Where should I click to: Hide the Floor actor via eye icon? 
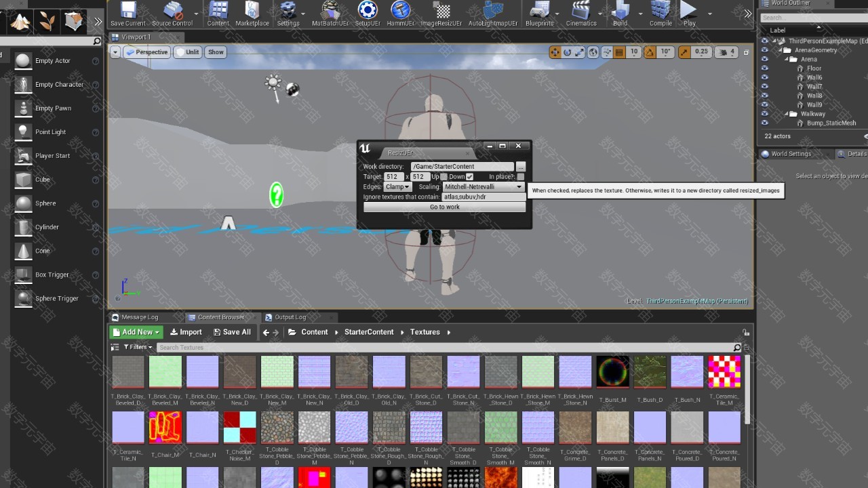click(765, 68)
